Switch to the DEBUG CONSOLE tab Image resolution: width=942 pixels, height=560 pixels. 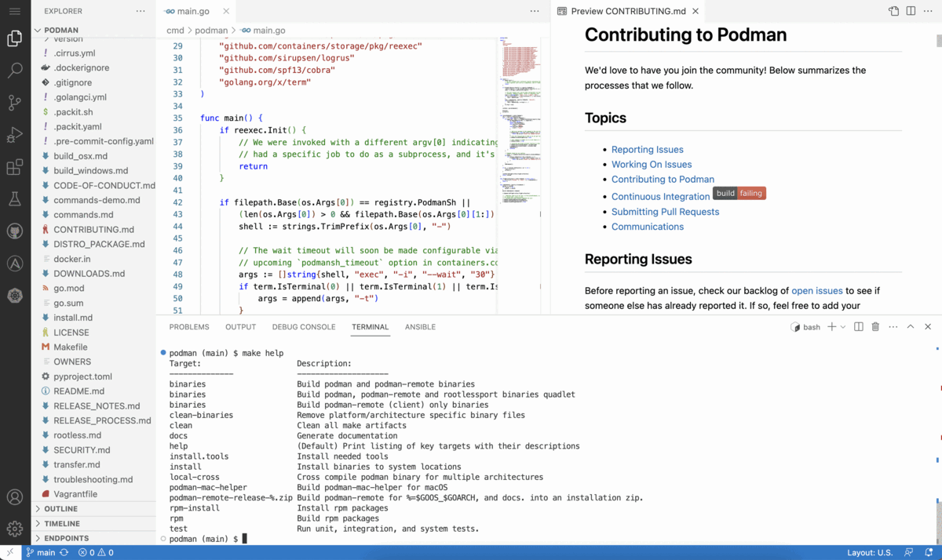(x=304, y=327)
